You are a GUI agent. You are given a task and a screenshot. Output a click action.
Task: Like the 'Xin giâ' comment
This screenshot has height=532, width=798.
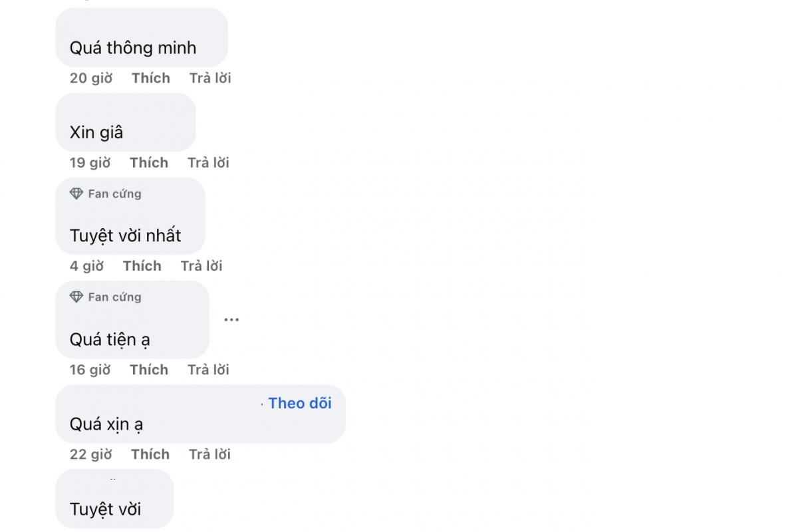[149, 162]
